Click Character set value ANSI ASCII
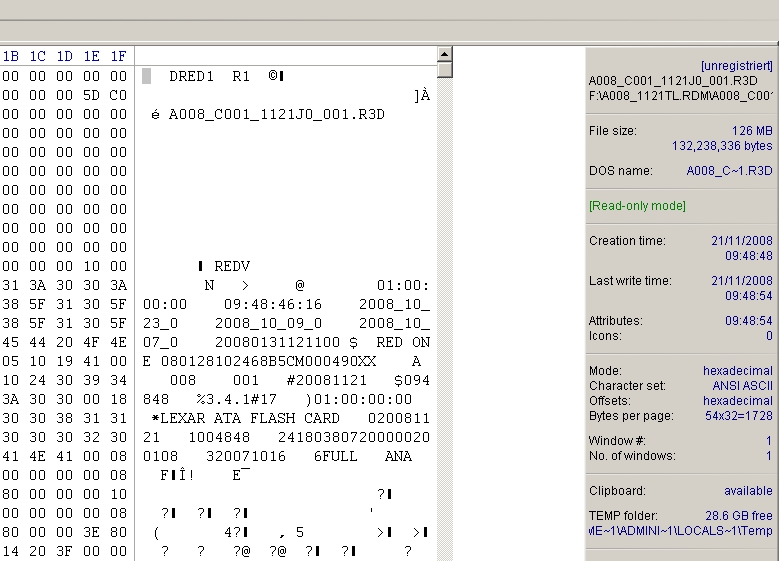The width and height of the screenshot is (779, 561). click(743, 386)
